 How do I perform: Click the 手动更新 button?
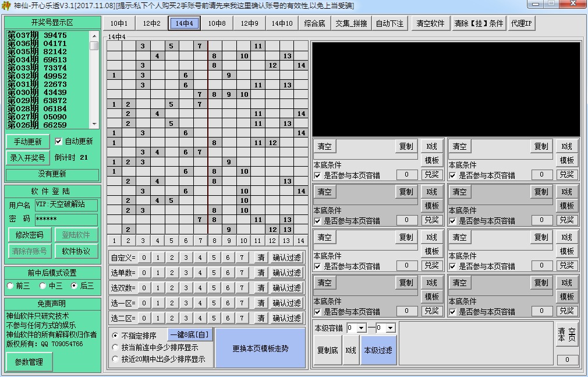(x=27, y=142)
